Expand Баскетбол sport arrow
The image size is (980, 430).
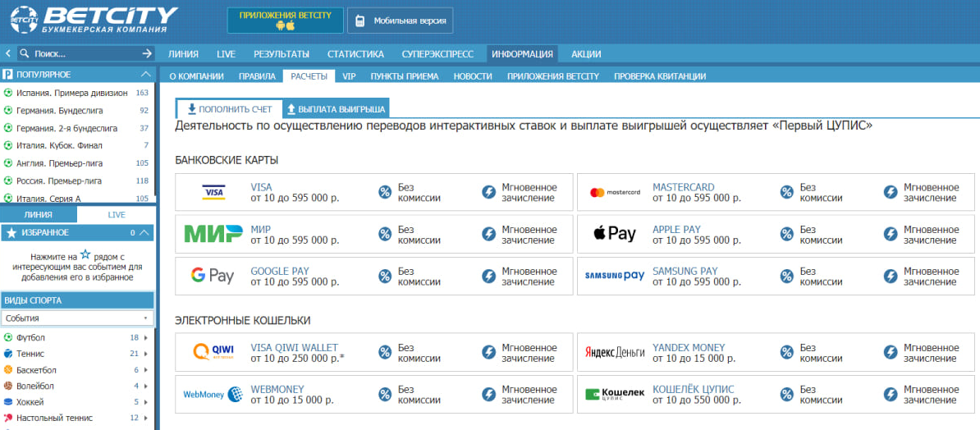(146, 370)
